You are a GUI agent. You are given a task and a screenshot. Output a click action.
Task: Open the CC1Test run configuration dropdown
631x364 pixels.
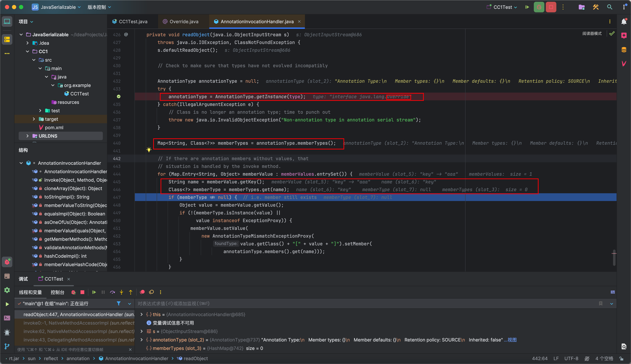[x=502, y=7]
